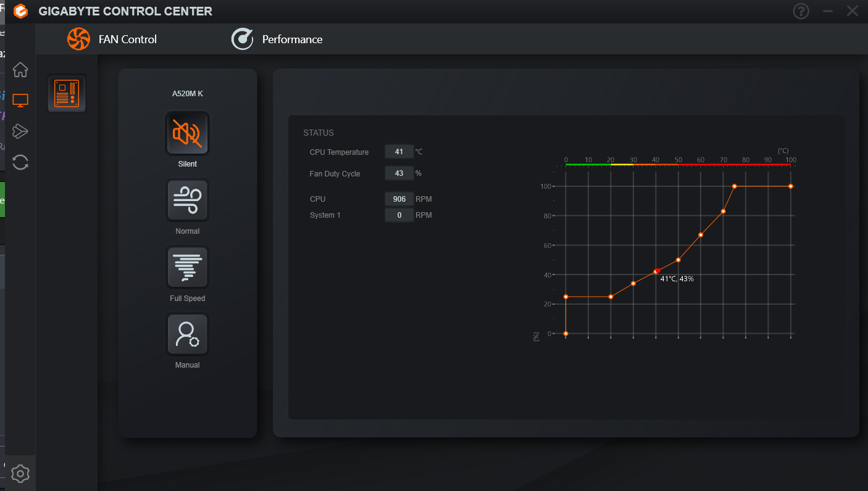This screenshot has height=491, width=868.
Task: Select the fan curve point at 0°C, 0%
Action: pyautogui.click(x=565, y=334)
